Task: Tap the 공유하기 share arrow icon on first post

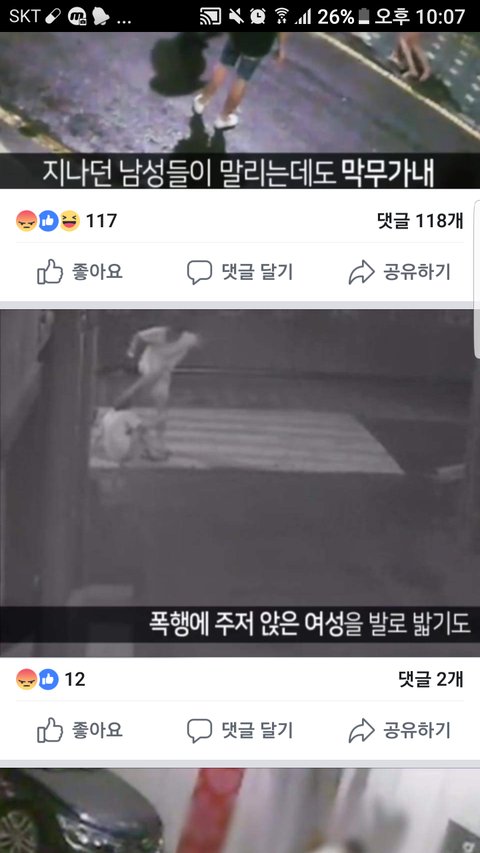Action: 361,272
